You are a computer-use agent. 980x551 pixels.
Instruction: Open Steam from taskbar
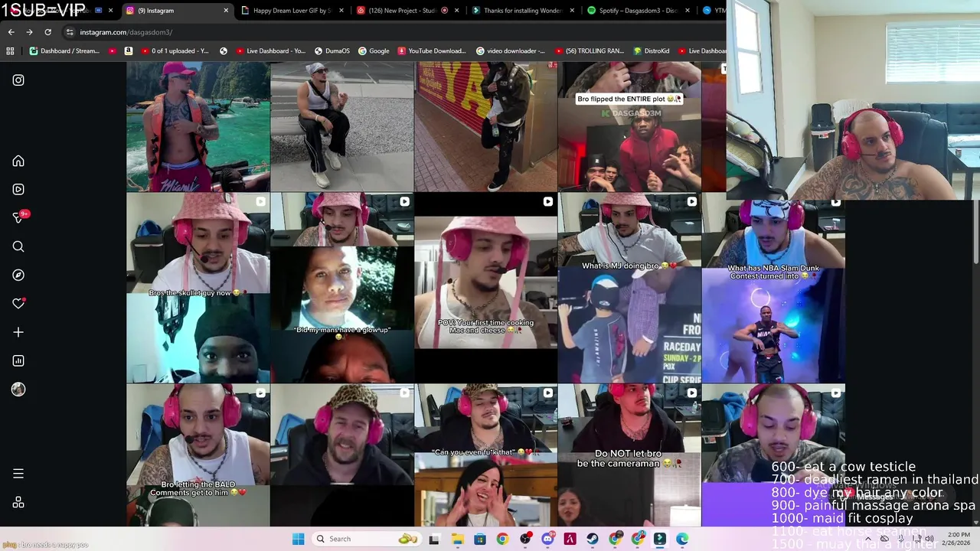(593, 539)
